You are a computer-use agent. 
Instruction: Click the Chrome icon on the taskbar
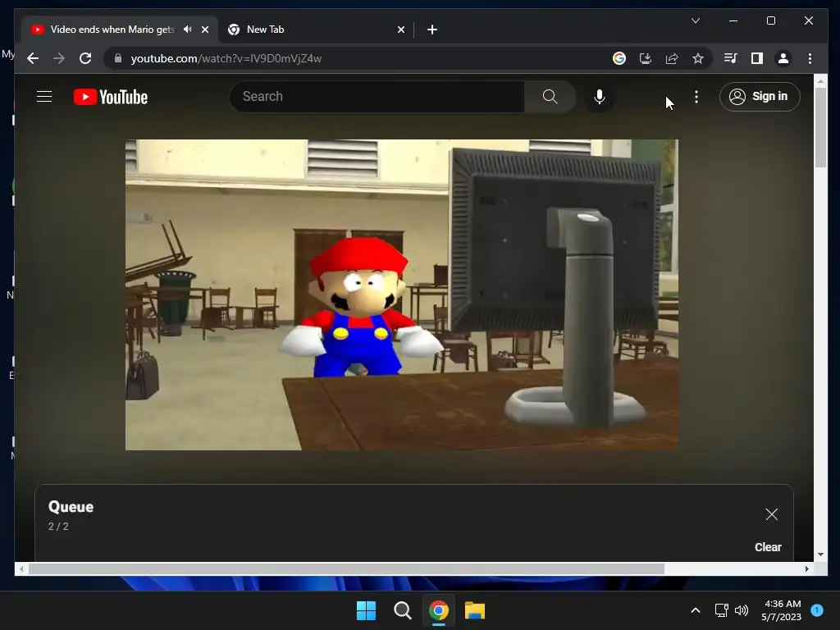pyautogui.click(x=438, y=610)
